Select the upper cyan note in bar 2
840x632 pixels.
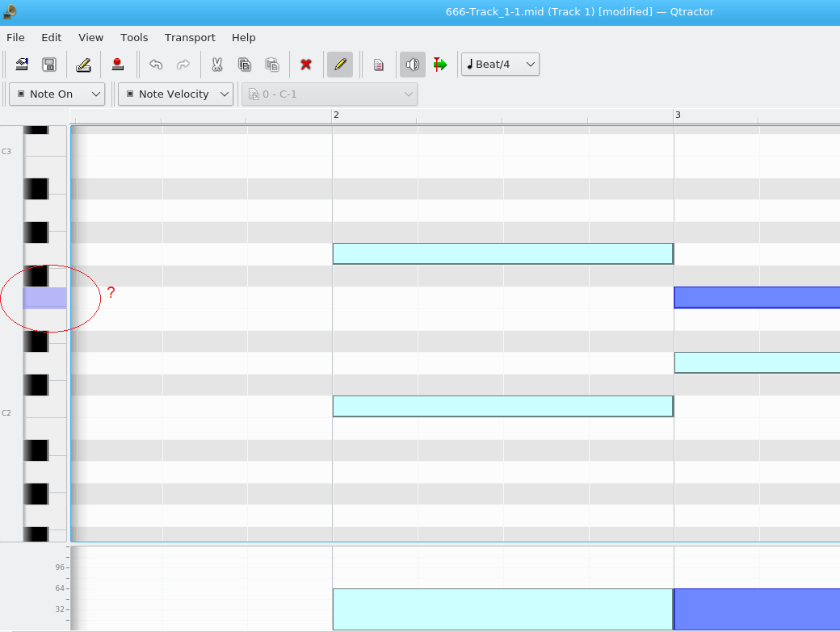(503, 253)
